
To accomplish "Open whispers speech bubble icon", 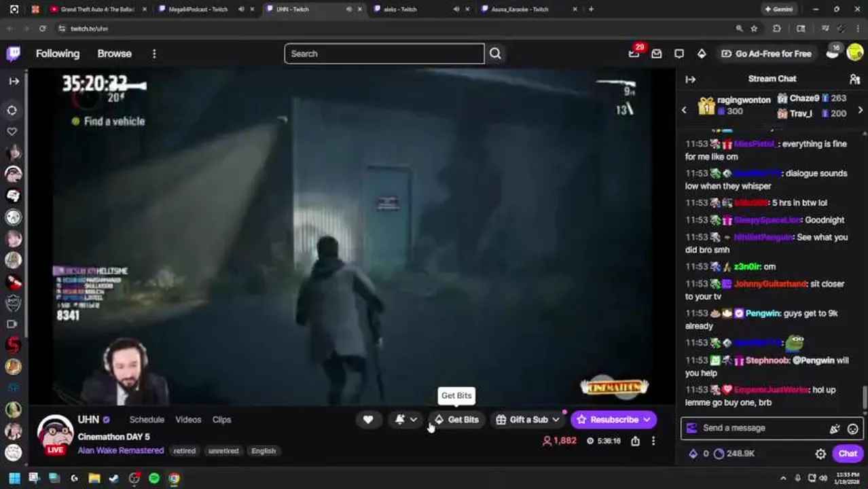I will [679, 54].
